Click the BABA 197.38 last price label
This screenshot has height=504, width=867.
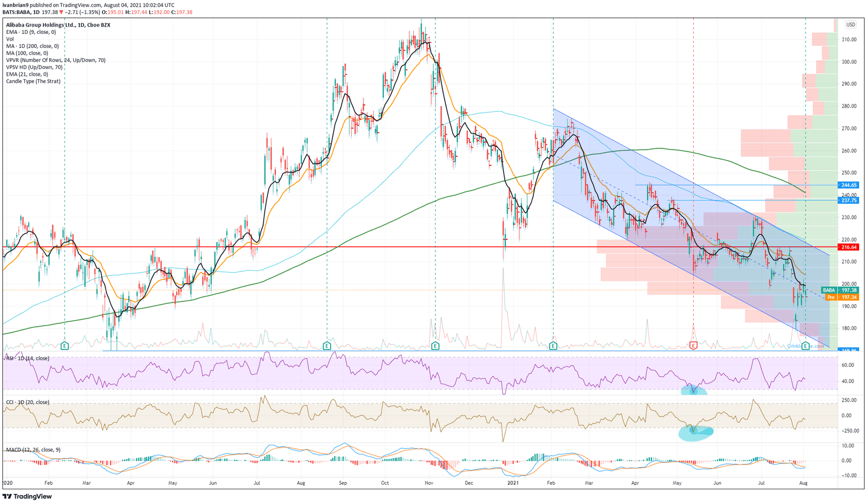pos(840,290)
